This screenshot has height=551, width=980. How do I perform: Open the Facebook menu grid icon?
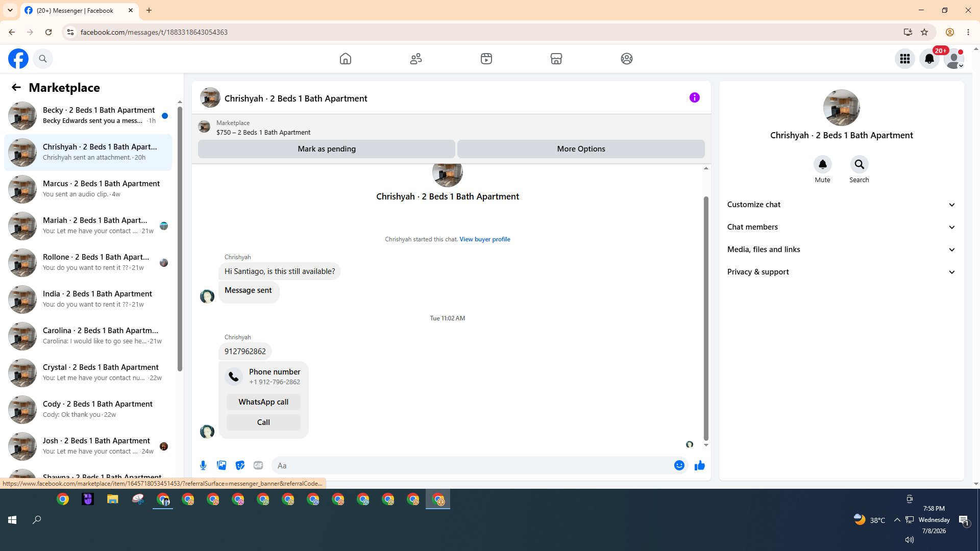click(905, 59)
